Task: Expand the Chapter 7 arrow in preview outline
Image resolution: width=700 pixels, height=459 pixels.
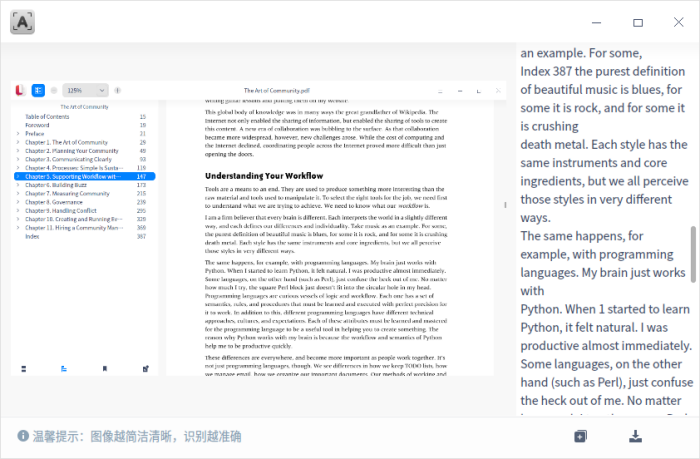Action: (18, 193)
